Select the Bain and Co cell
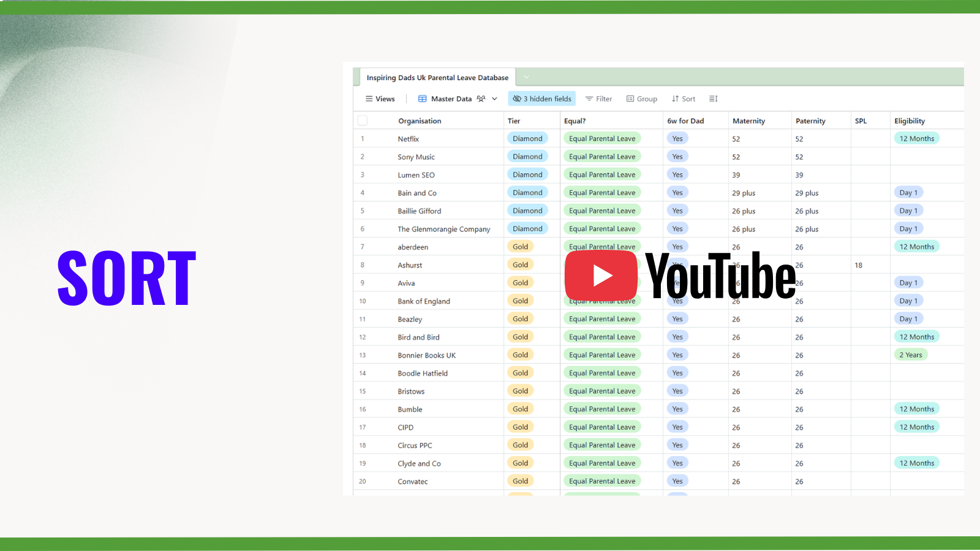 coord(417,193)
